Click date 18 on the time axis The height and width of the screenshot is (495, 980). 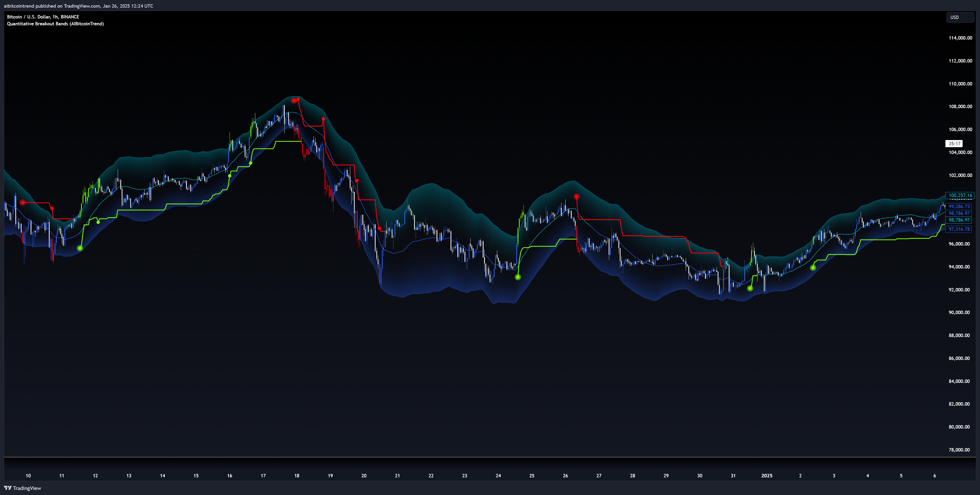click(x=297, y=475)
